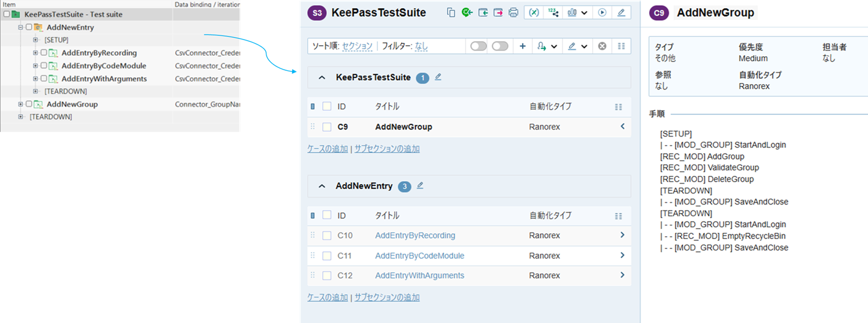
Task: Click the play/run tests toolbar icon
Action: point(602,13)
